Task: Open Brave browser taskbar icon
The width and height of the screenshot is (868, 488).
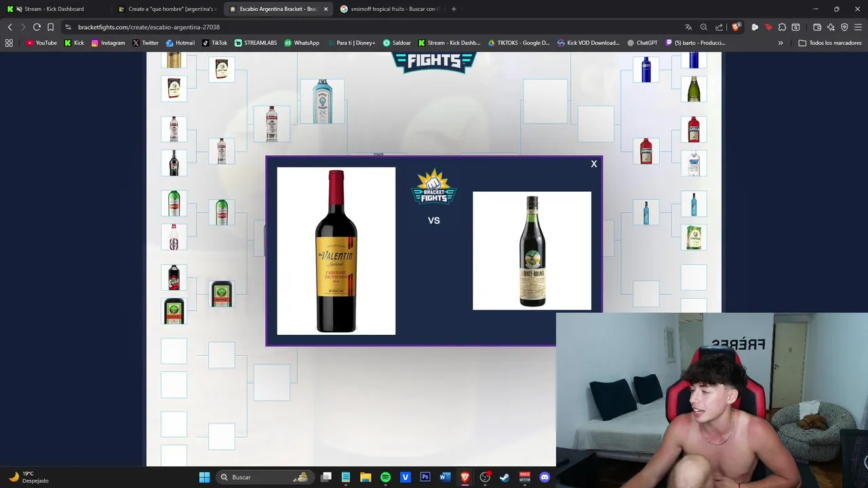Action: click(x=465, y=477)
